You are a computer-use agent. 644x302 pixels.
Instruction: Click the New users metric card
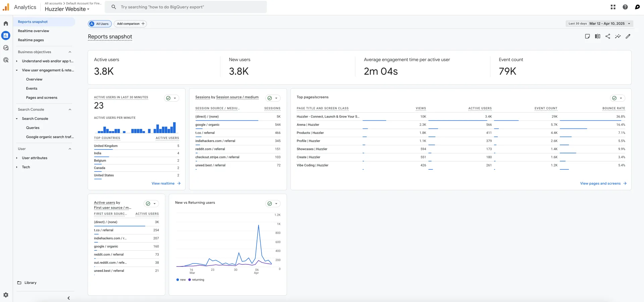point(288,67)
